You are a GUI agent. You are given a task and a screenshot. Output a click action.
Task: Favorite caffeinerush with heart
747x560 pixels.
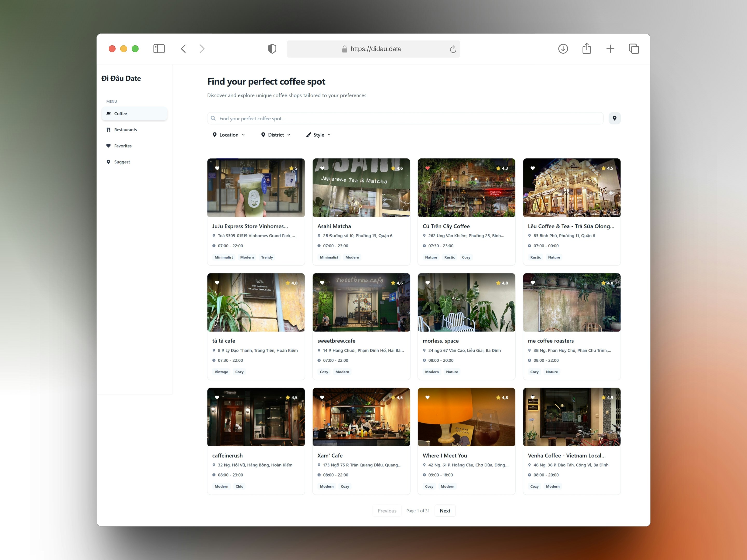point(217,397)
